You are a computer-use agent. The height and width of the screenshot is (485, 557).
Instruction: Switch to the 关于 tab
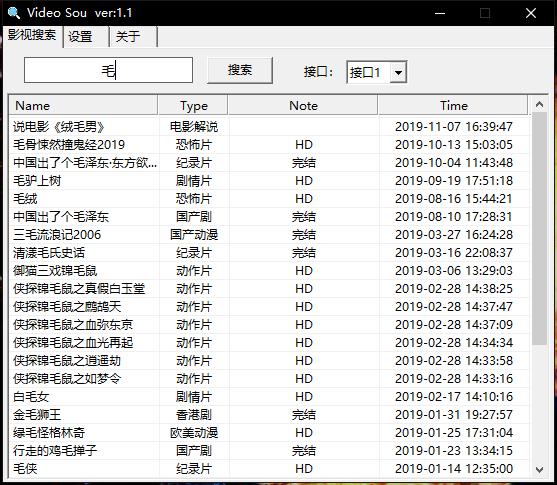pyautogui.click(x=133, y=36)
